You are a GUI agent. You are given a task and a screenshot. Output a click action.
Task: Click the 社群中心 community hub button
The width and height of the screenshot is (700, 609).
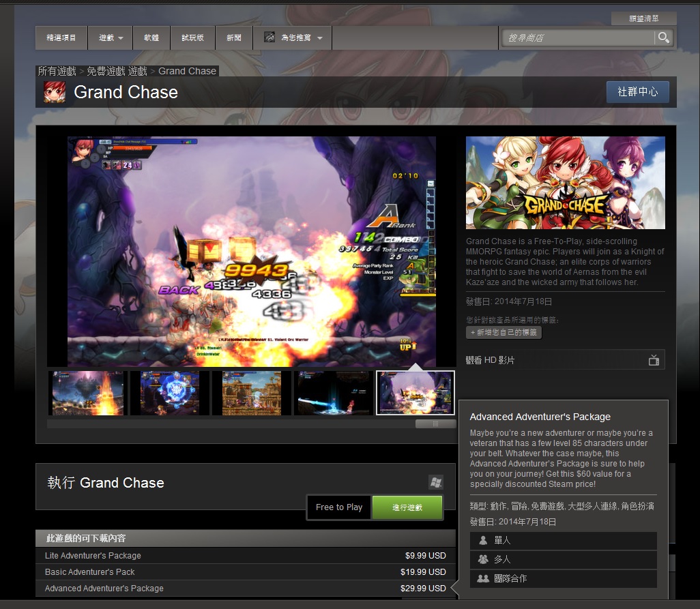click(x=637, y=92)
